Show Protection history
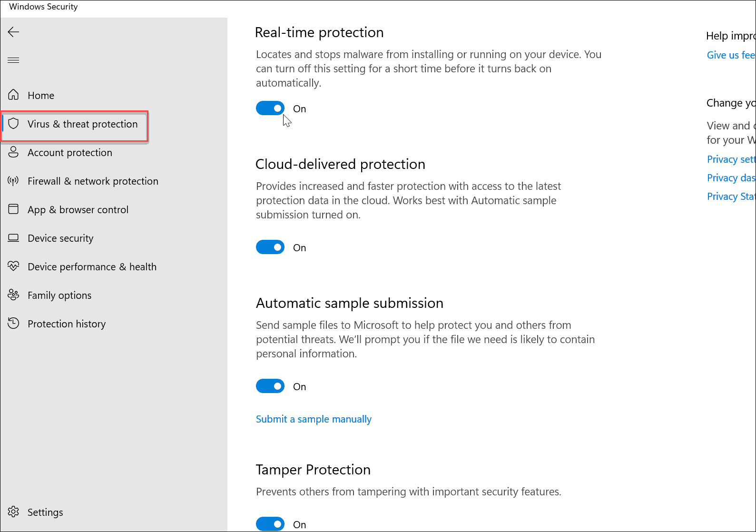 (67, 324)
